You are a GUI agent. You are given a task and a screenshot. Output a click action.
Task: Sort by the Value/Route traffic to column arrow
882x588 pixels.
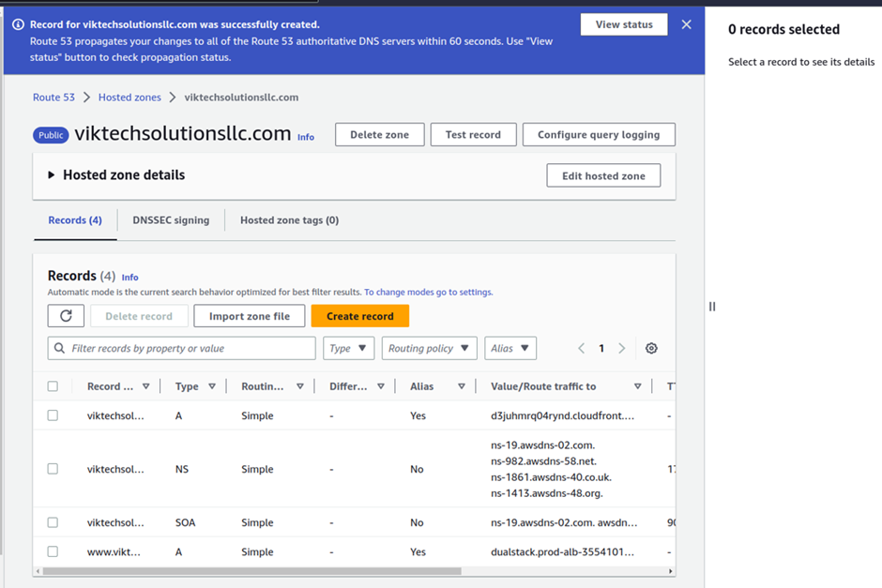638,386
